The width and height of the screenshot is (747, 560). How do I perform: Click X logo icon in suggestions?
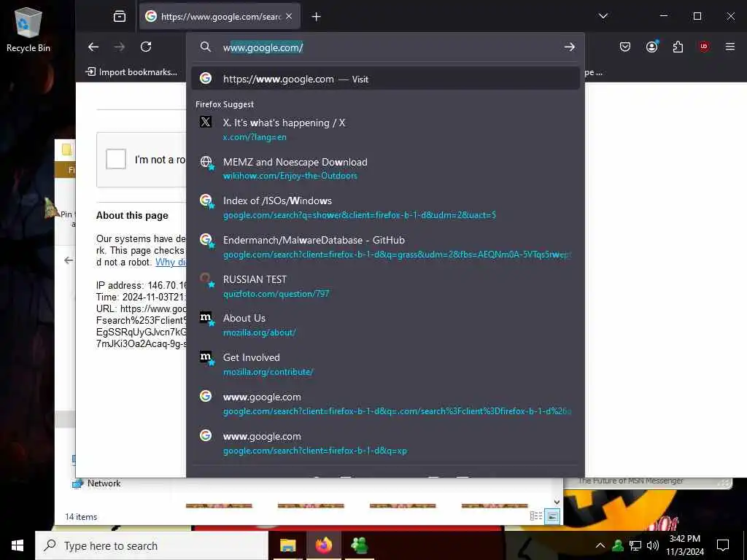click(x=205, y=122)
